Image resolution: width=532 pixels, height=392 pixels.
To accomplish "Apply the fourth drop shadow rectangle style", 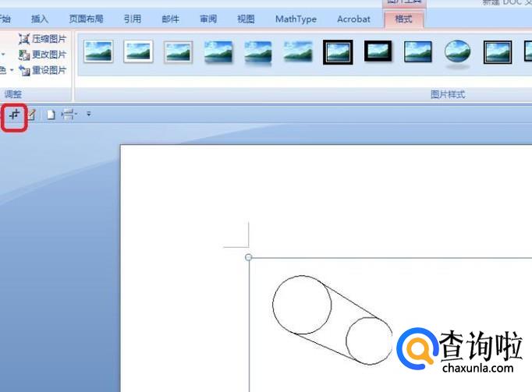I will coord(218,52).
